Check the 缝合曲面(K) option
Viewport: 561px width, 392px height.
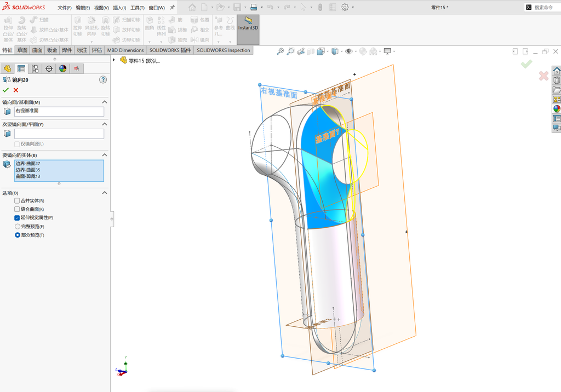[17, 209]
